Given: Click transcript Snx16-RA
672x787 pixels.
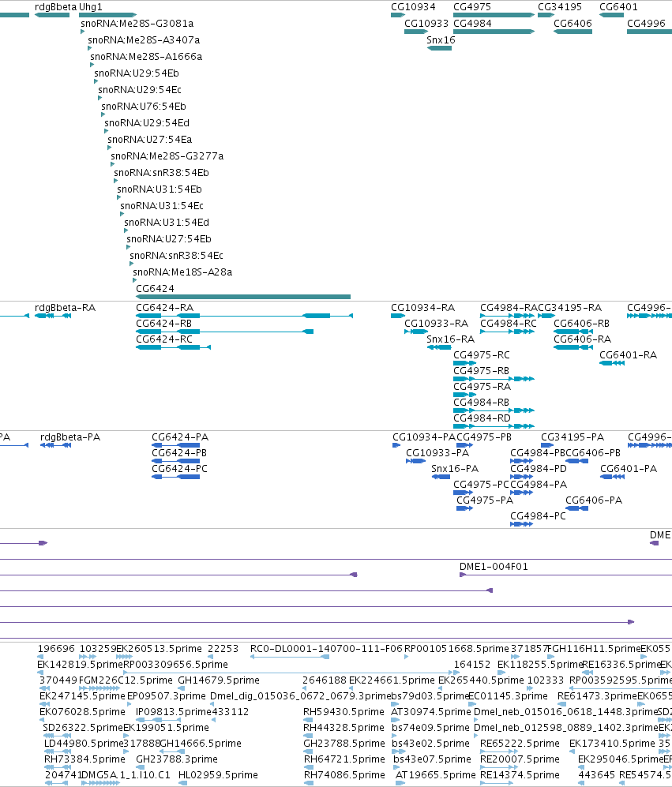Looking at the screenshot, I should pos(439,347).
